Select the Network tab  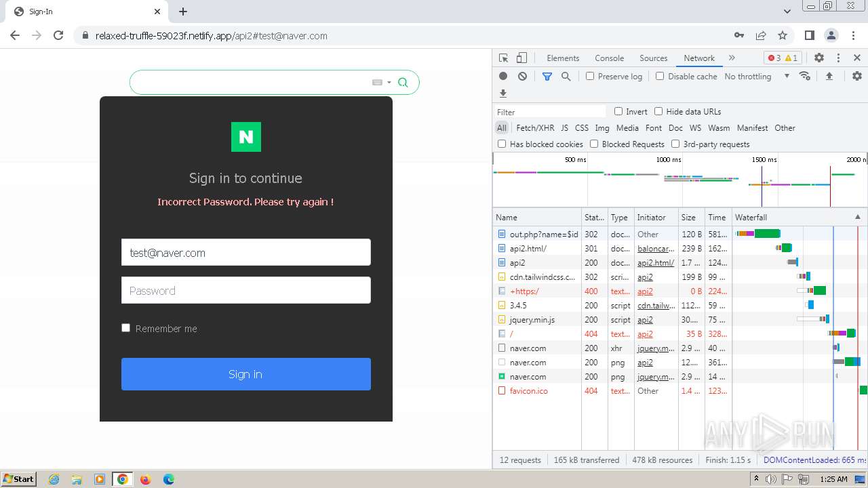tap(699, 58)
